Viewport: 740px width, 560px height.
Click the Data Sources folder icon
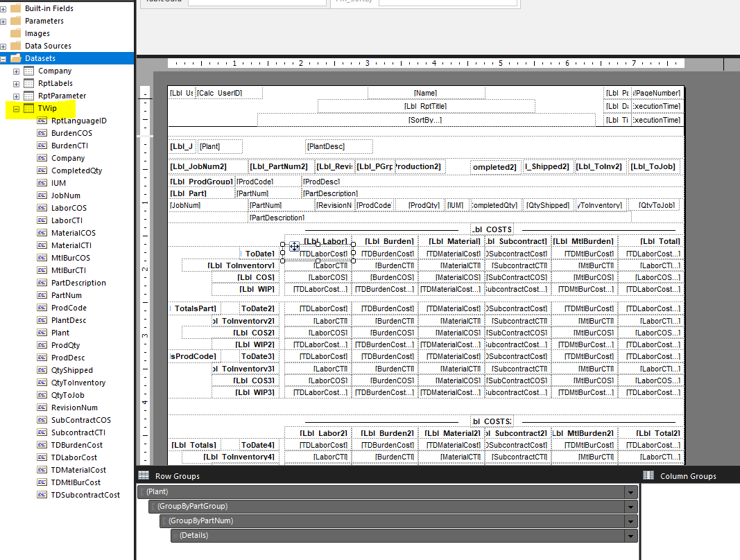pos(15,46)
